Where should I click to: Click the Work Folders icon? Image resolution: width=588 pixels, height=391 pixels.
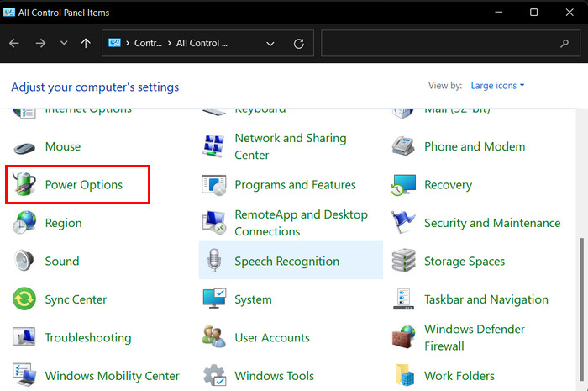[405, 375]
